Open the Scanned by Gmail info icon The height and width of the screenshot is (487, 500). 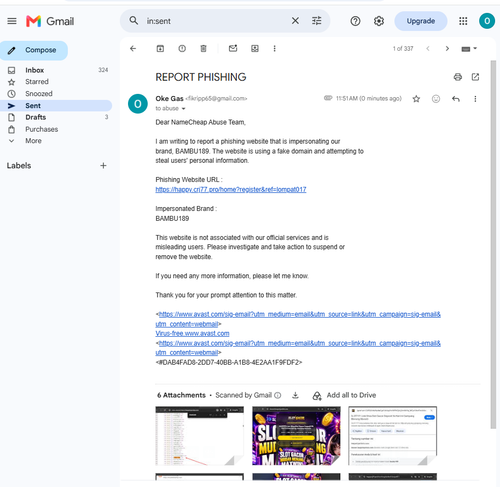[x=278, y=395]
